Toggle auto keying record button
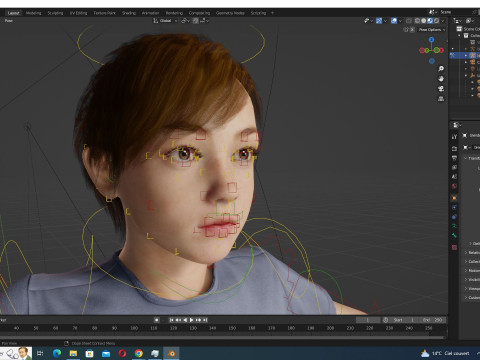The height and width of the screenshot is (360, 480). [x=157, y=320]
